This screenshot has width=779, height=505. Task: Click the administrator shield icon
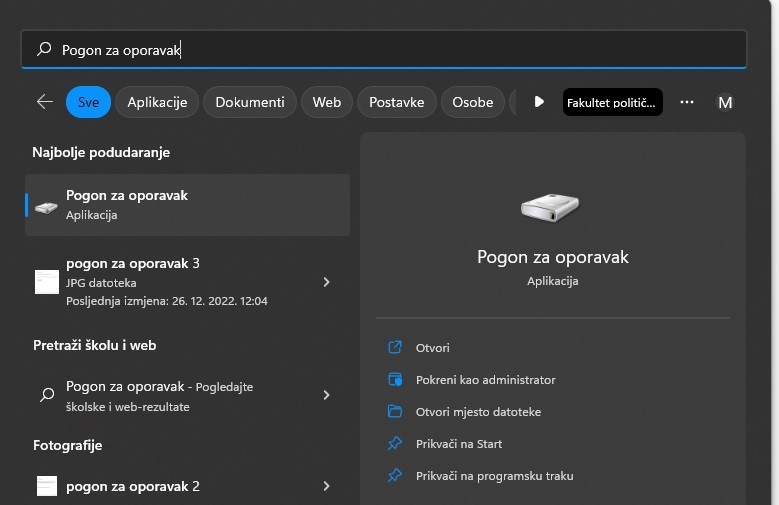click(x=395, y=379)
